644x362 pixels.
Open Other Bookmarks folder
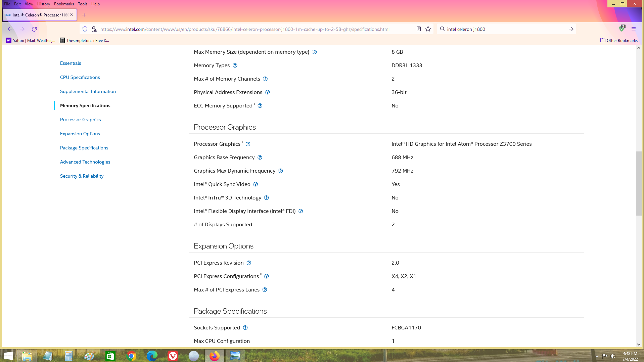coord(619,41)
